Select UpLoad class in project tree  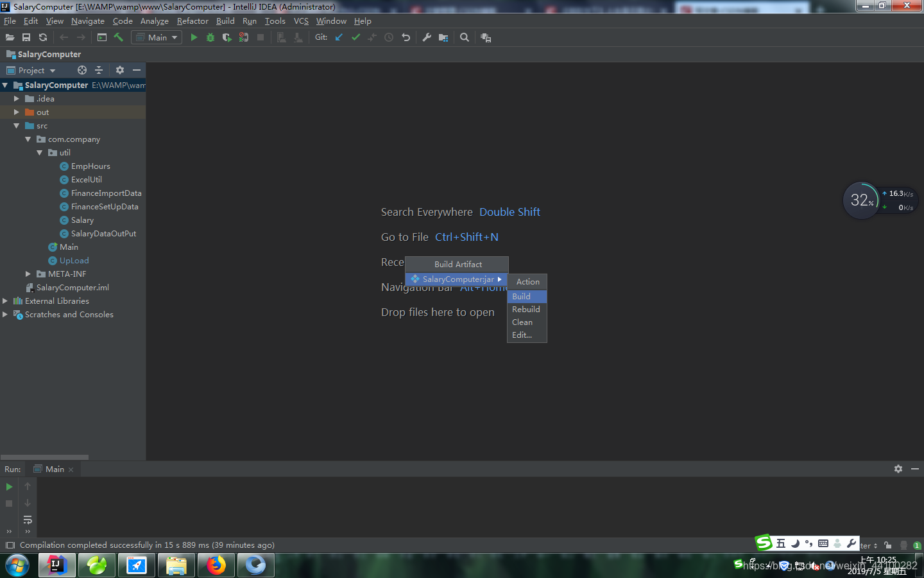pos(74,260)
